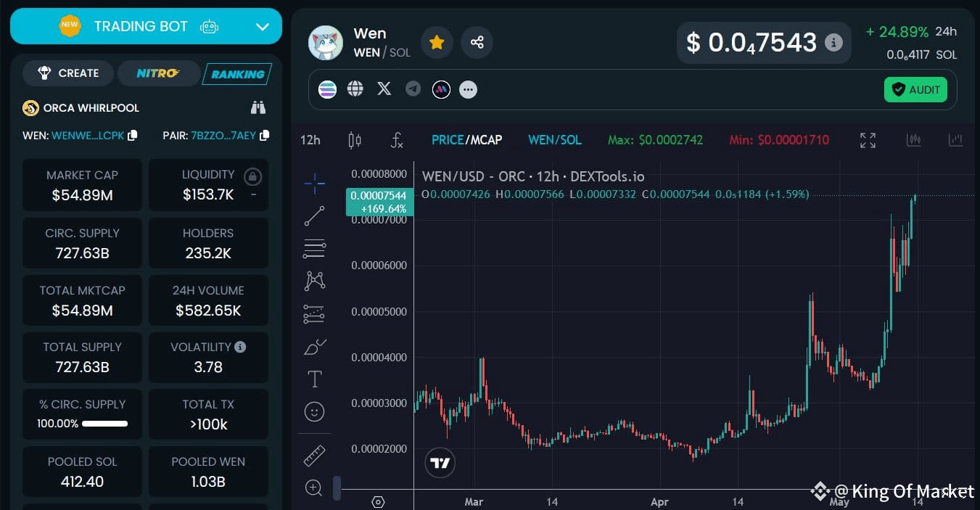Click the Circ. Supply 727.63B card

[x=82, y=243]
